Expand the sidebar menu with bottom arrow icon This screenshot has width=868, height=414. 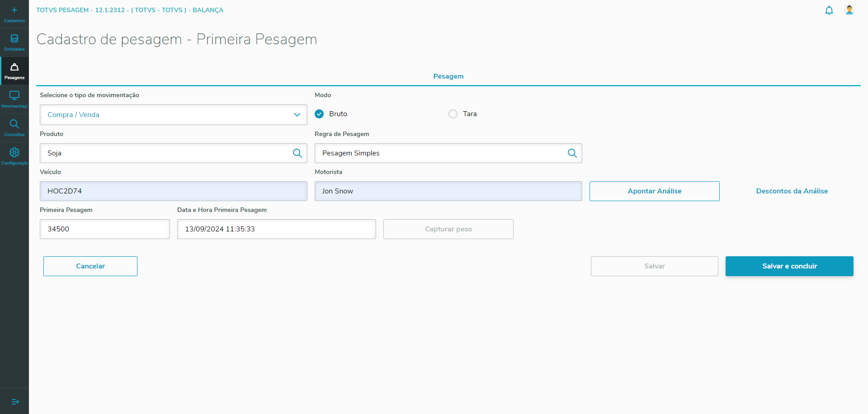[x=15, y=402]
